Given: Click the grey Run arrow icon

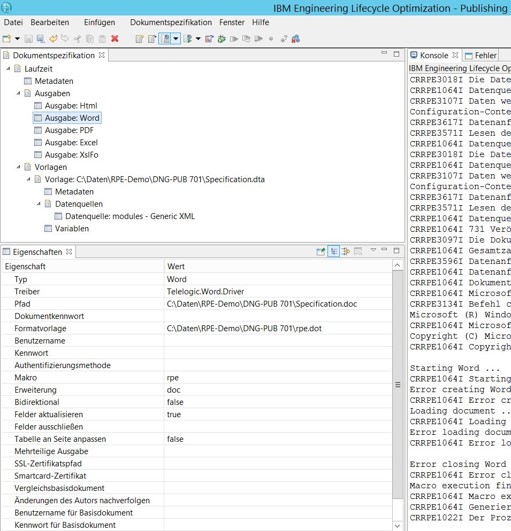Looking at the screenshot, I should [234, 39].
